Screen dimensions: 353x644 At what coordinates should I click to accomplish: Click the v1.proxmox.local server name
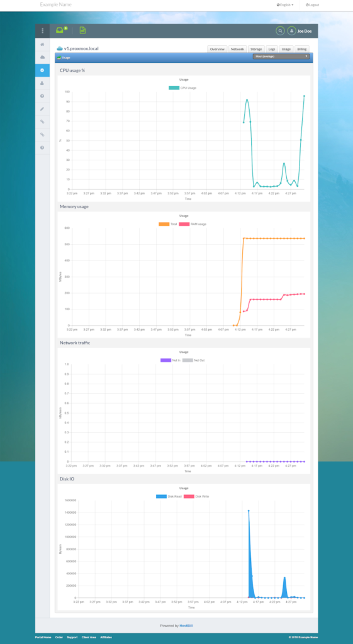point(81,48)
